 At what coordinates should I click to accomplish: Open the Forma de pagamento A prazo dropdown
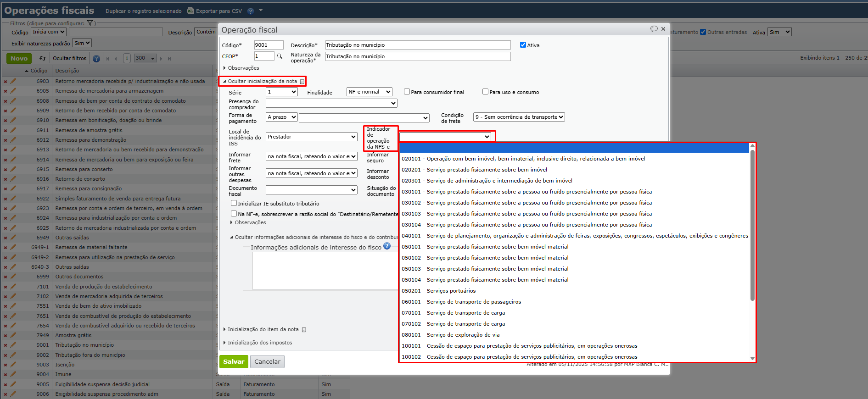pyautogui.click(x=282, y=117)
